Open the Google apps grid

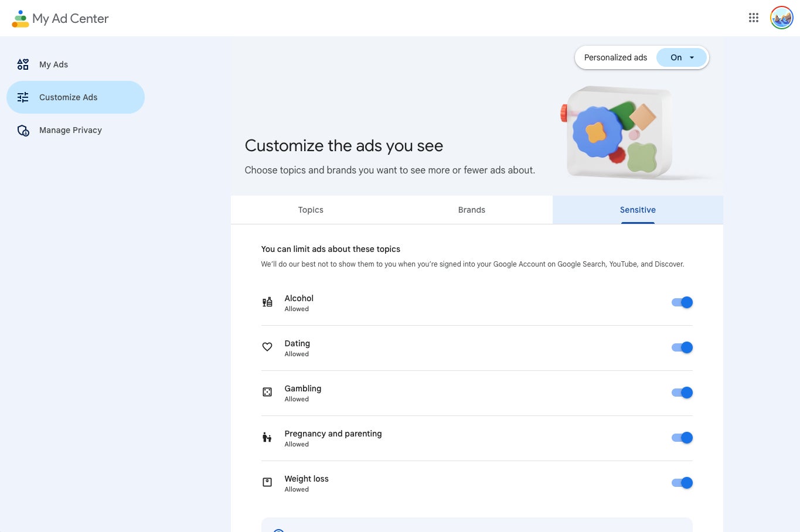tap(753, 18)
